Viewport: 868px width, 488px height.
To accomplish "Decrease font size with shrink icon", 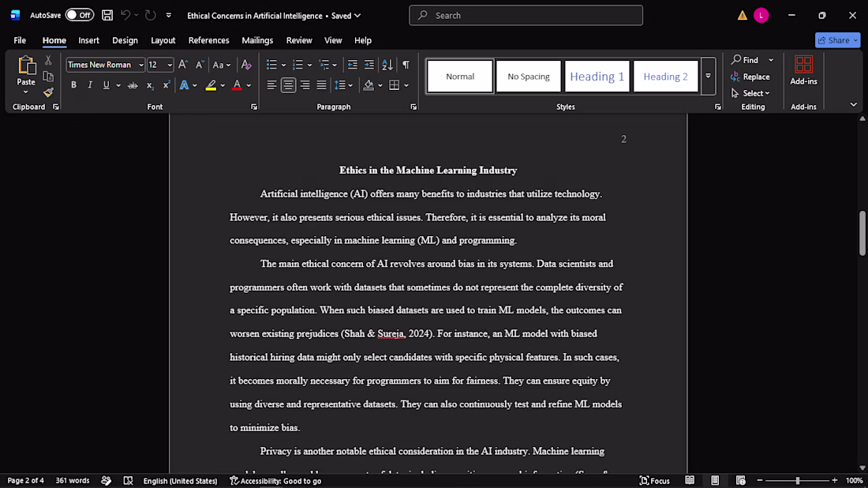I will click(200, 65).
